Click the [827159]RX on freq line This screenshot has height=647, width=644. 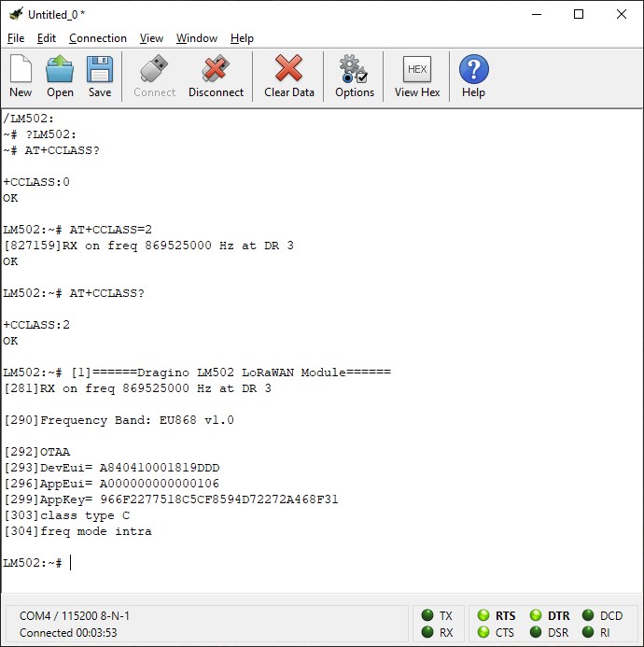[148, 246]
